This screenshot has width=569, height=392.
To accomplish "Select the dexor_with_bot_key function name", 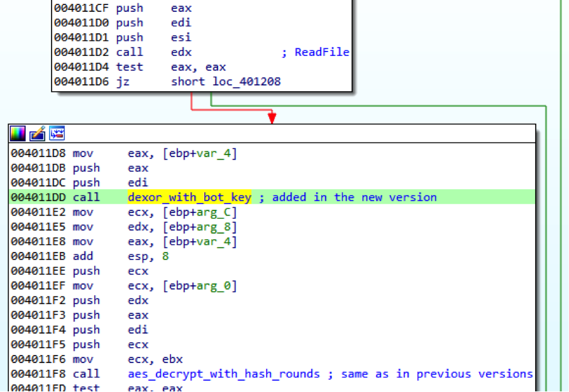I will point(189,197).
